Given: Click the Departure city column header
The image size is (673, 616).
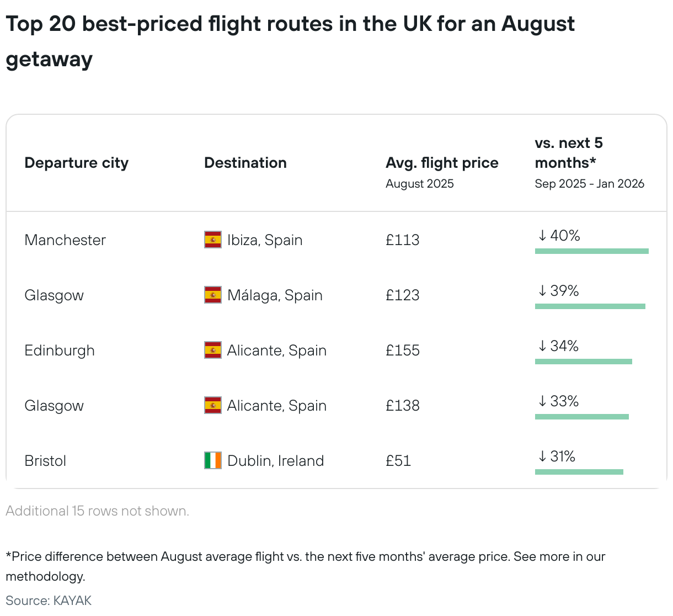Looking at the screenshot, I should [77, 163].
